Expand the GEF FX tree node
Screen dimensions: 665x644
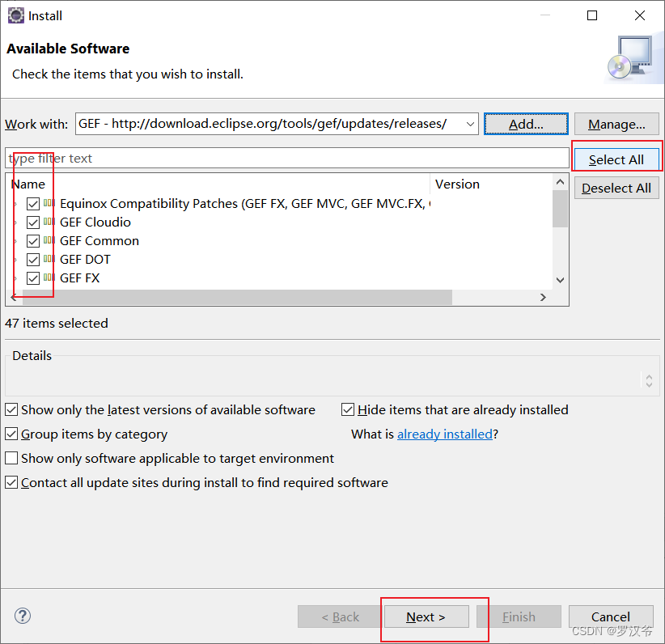15,279
